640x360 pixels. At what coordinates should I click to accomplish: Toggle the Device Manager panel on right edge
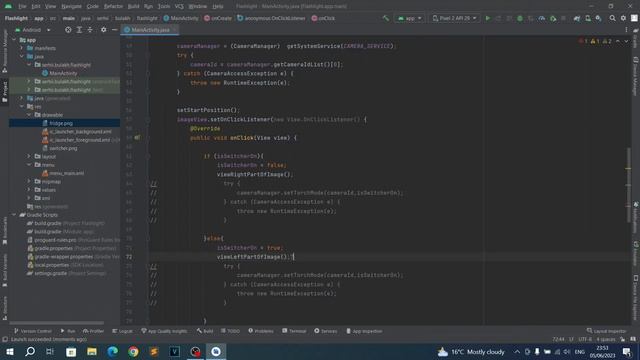coord(636,77)
